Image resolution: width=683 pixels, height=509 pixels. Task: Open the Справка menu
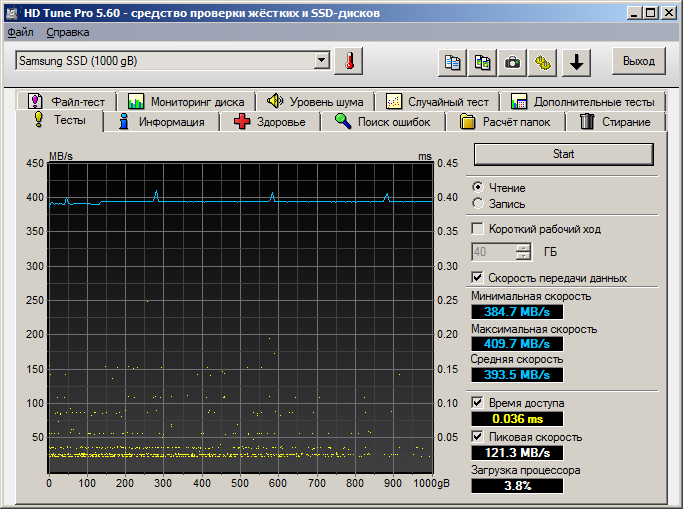coord(67,32)
